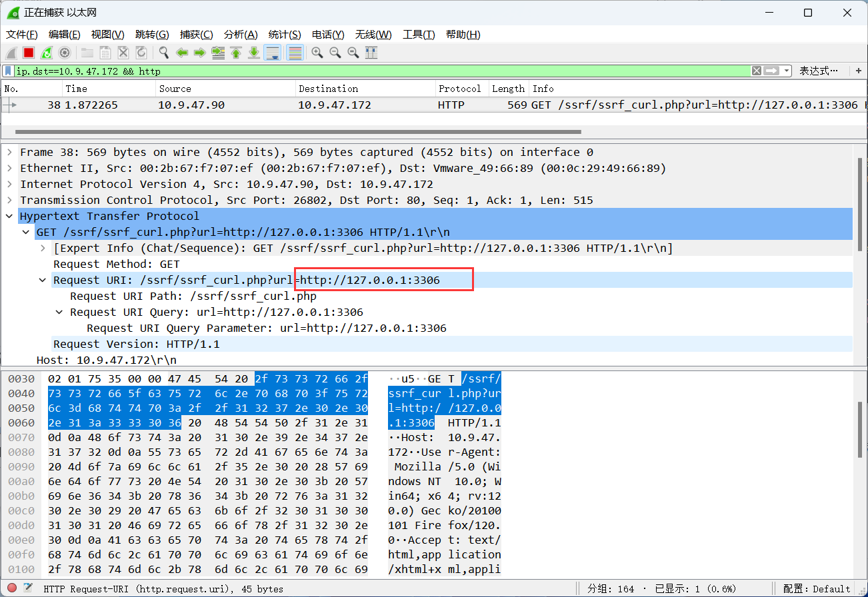868x597 pixels.
Task: Select the Request Method: GET row
Action: tap(117, 264)
